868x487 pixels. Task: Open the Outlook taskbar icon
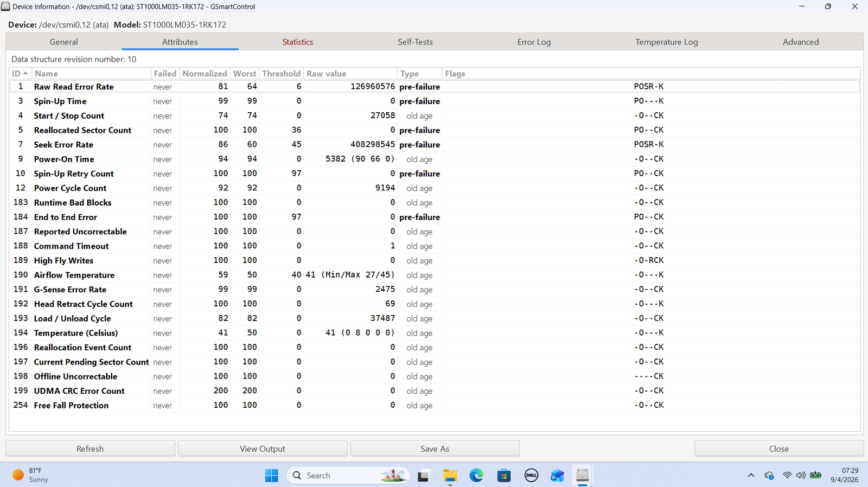[557, 476]
